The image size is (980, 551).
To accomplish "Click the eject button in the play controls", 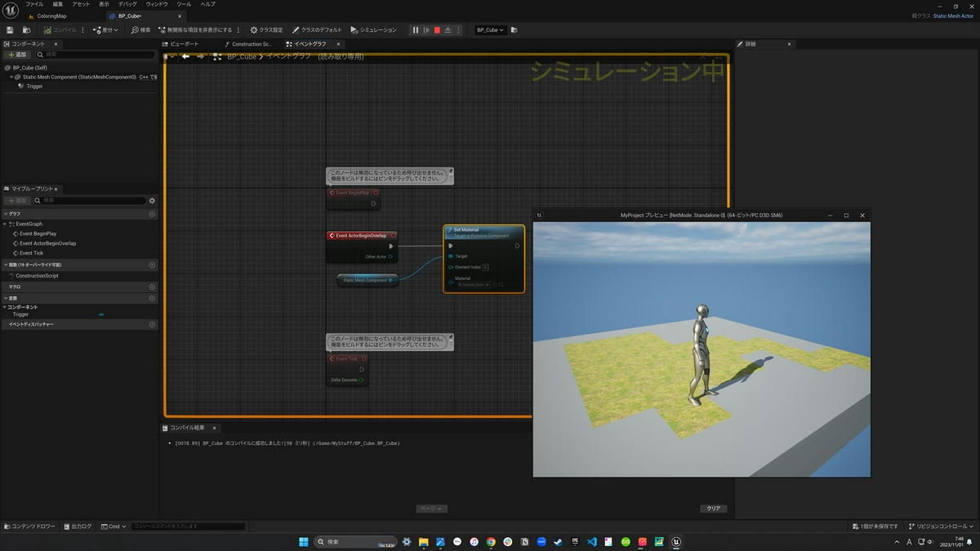I will pos(448,30).
